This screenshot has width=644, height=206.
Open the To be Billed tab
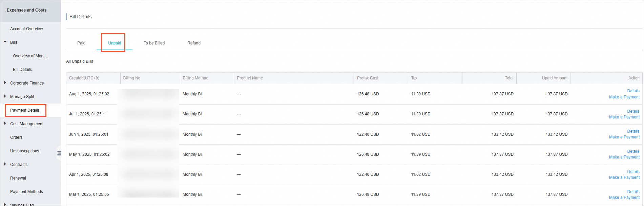(x=154, y=43)
